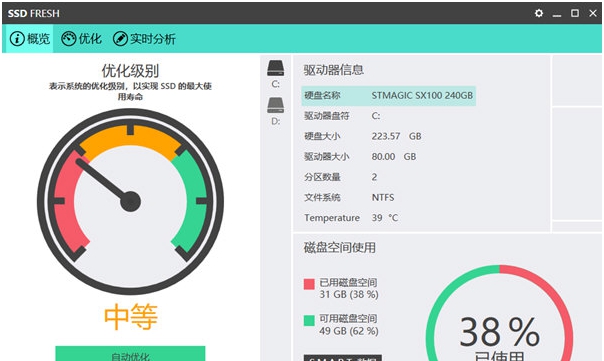Click the 驱动器大小 value 80.00 GB
Viewport: 604px width, 361px height.
click(394, 157)
